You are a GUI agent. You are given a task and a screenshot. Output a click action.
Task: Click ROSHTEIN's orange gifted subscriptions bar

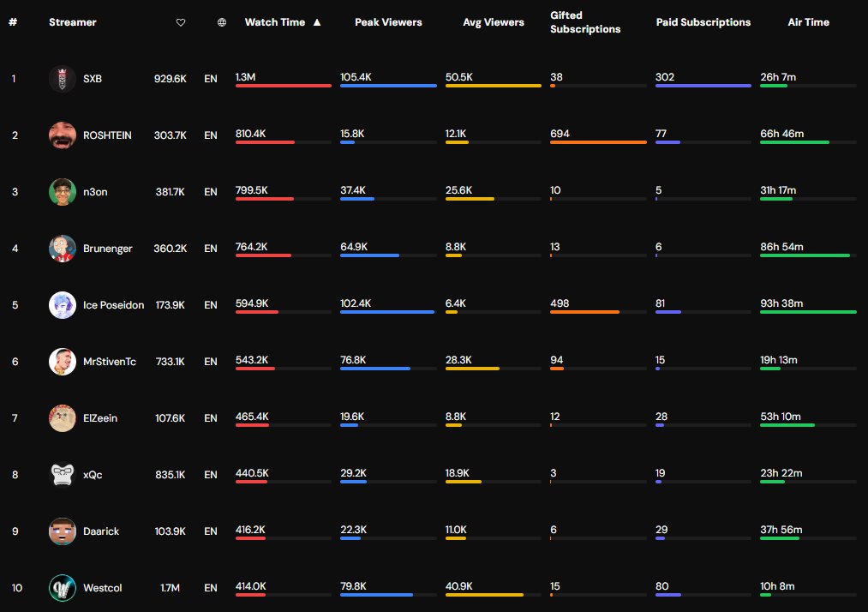[598, 142]
